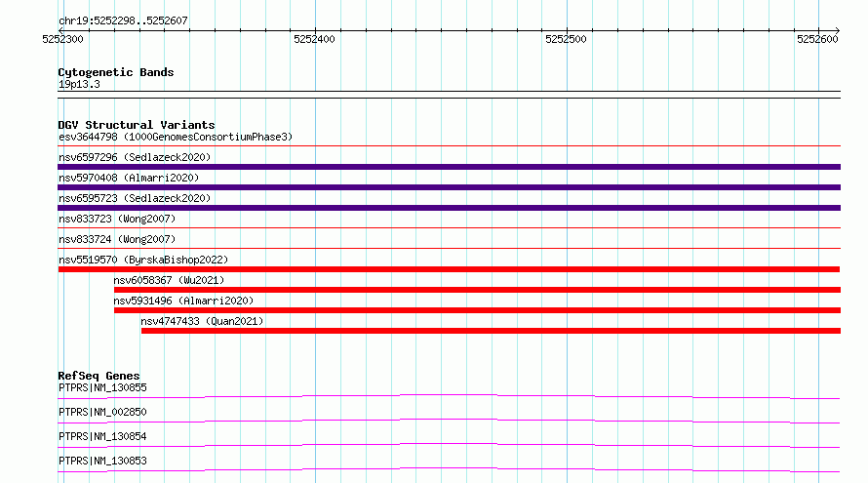The height and width of the screenshot is (483, 868).
Task: Click the Cytogenetic Bands track title
Action: click(x=116, y=72)
